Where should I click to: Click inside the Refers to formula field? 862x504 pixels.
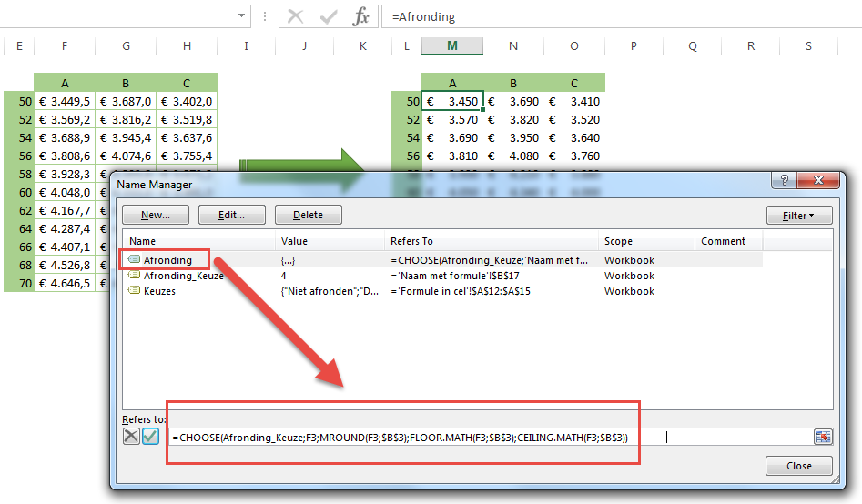pos(492,438)
